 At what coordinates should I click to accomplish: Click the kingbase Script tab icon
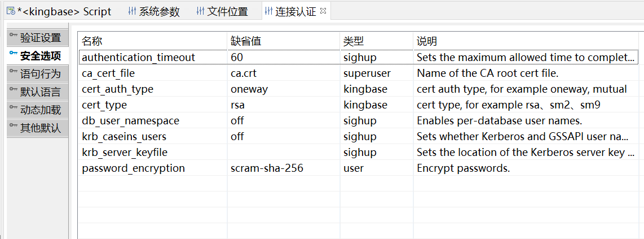pyautogui.click(x=10, y=11)
